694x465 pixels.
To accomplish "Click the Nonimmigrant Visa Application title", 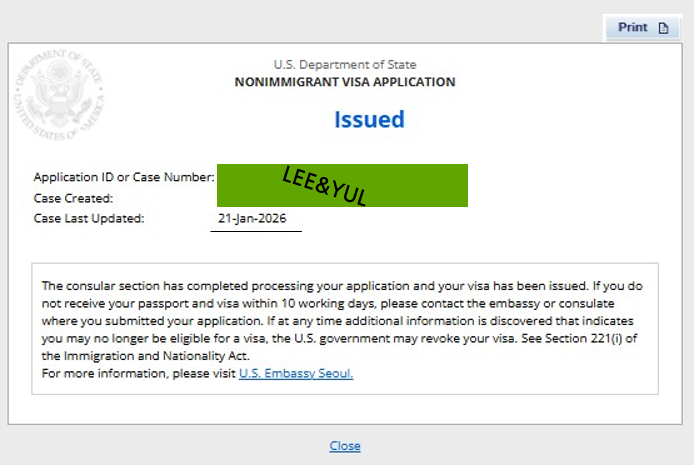I will pyautogui.click(x=345, y=82).
